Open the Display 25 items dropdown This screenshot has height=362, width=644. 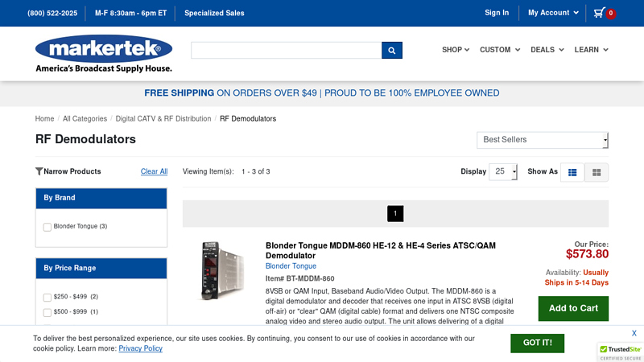point(502,171)
